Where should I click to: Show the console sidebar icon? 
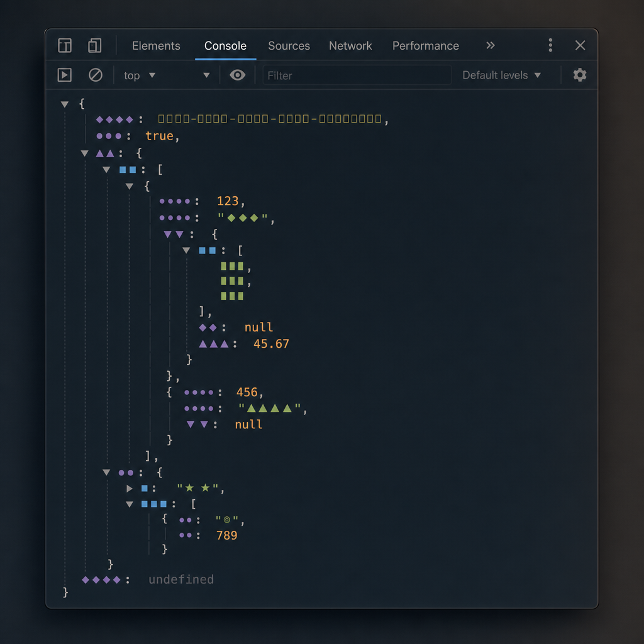65,75
